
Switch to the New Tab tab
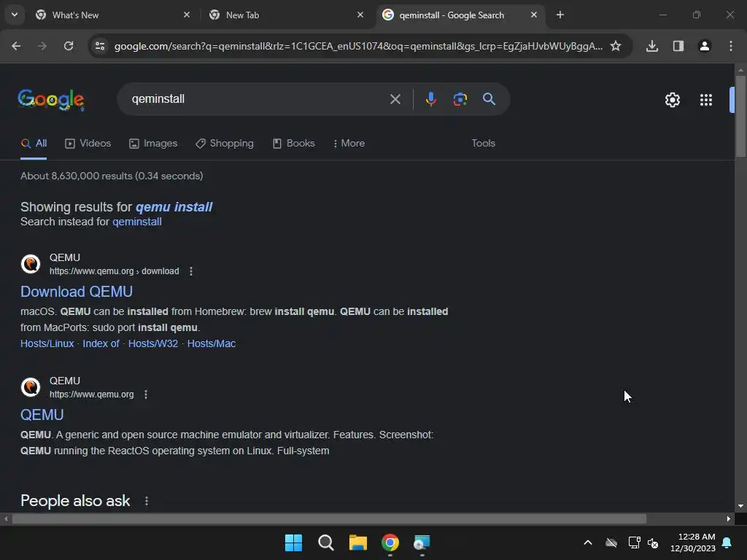point(286,15)
